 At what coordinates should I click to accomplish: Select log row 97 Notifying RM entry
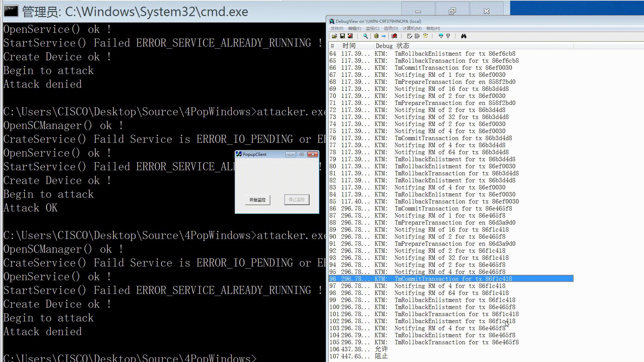[449, 286]
